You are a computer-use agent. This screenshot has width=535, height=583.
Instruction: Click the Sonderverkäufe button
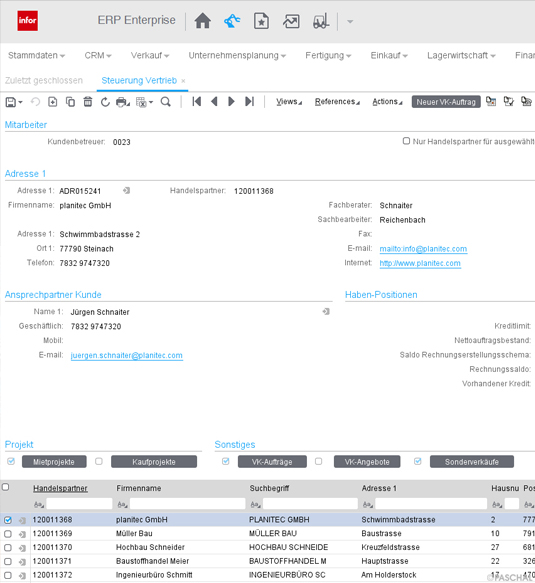(472, 462)
